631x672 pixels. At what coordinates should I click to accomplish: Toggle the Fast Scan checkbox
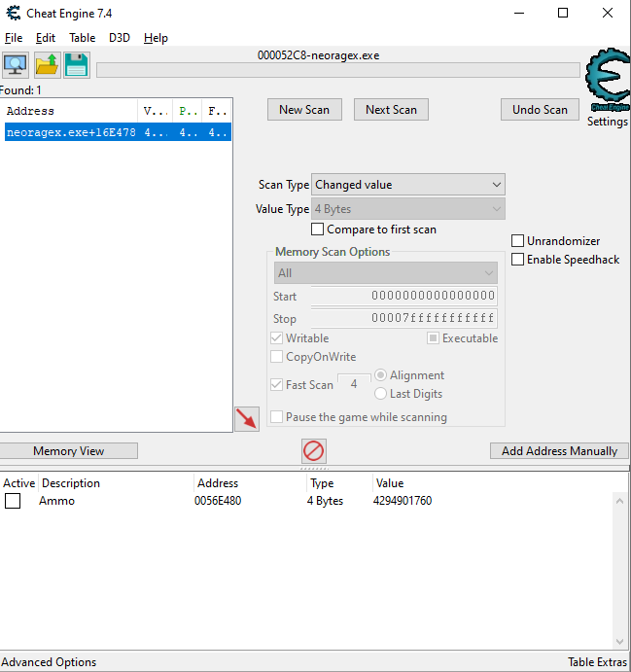277,385
